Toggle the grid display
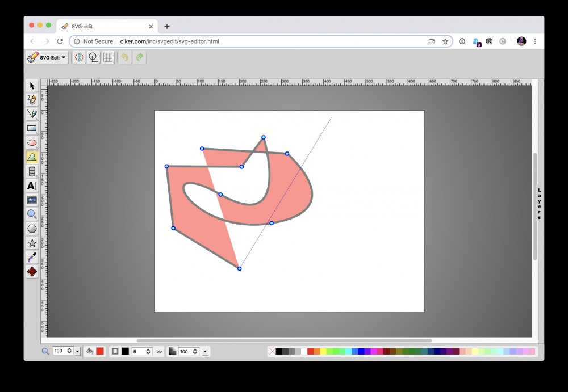The height and width of the screenshot is (392, 568). 108,57
